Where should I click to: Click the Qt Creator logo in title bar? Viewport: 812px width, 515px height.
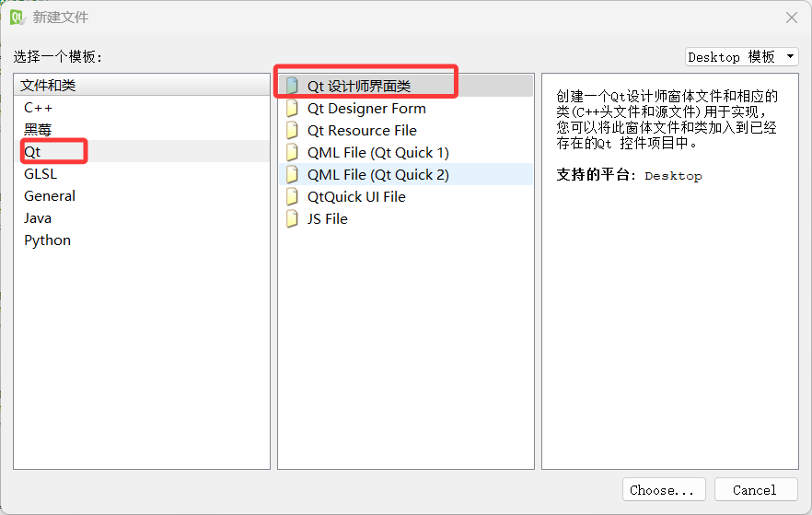17,18
